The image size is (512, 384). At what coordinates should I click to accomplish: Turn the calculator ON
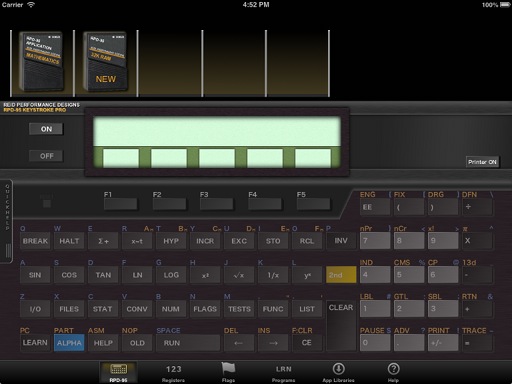coord(46,129)
